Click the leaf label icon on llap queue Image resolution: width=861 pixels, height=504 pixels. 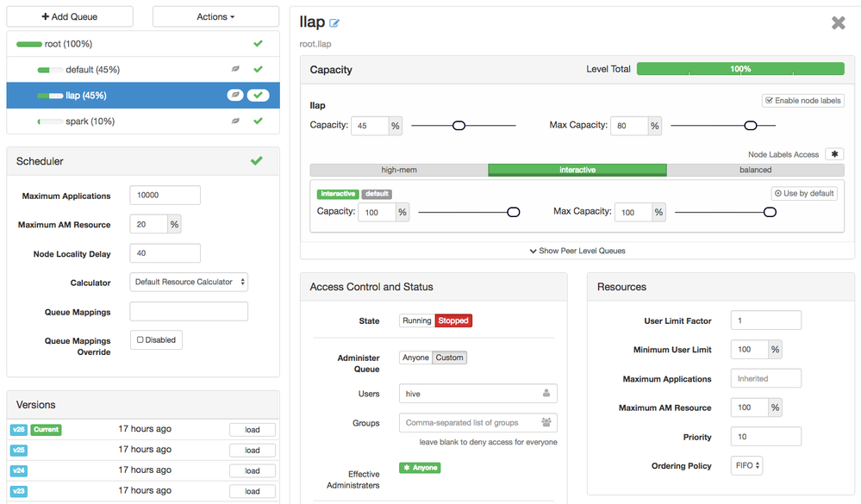pyautogui.click(x=235, y=95)
